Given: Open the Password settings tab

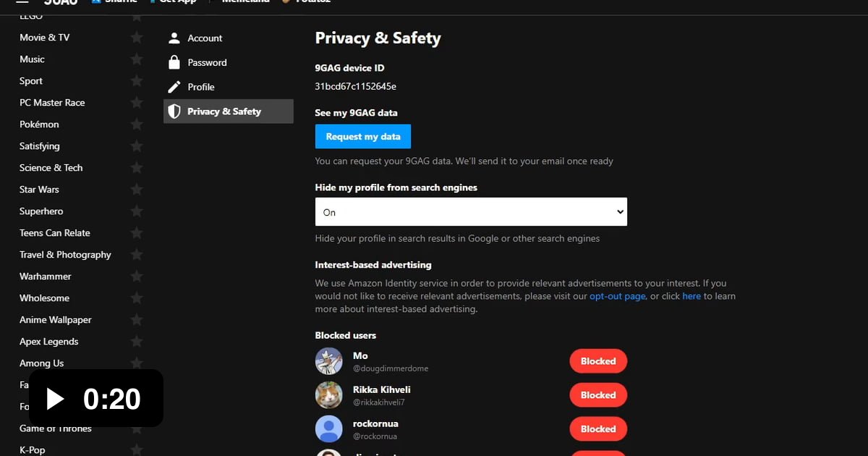Looking at the screenshot, I should (x=207, y=63).
